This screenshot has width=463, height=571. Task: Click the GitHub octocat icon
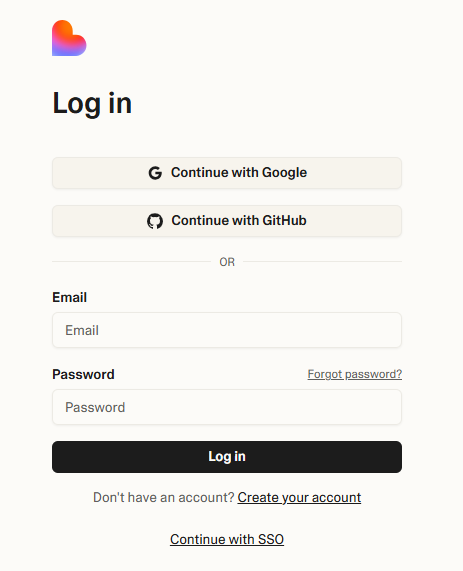point(155,221)
